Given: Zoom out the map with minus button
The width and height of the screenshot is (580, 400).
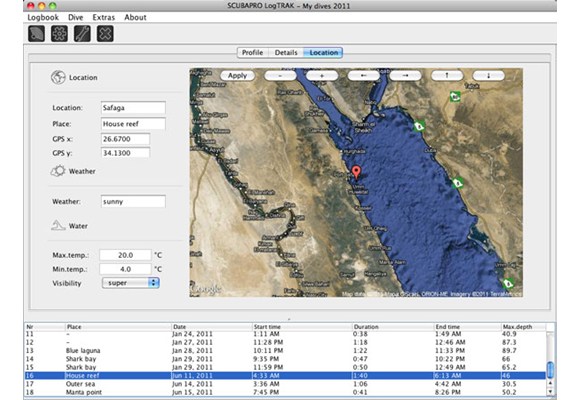Looking at the screenshot, I should [280, 75].
